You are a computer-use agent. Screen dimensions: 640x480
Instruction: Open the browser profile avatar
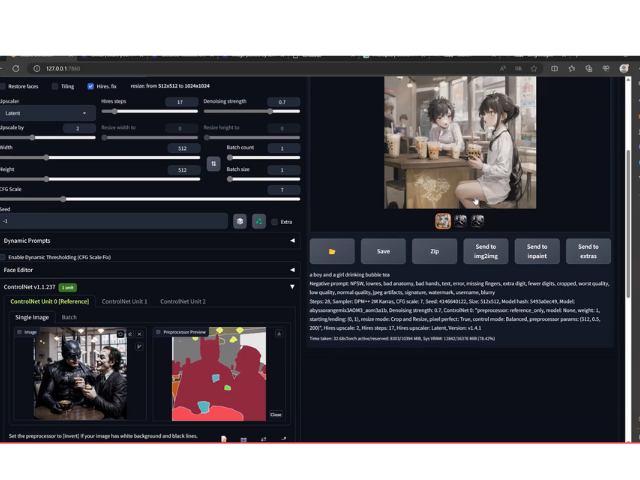[x=624, y=69]
